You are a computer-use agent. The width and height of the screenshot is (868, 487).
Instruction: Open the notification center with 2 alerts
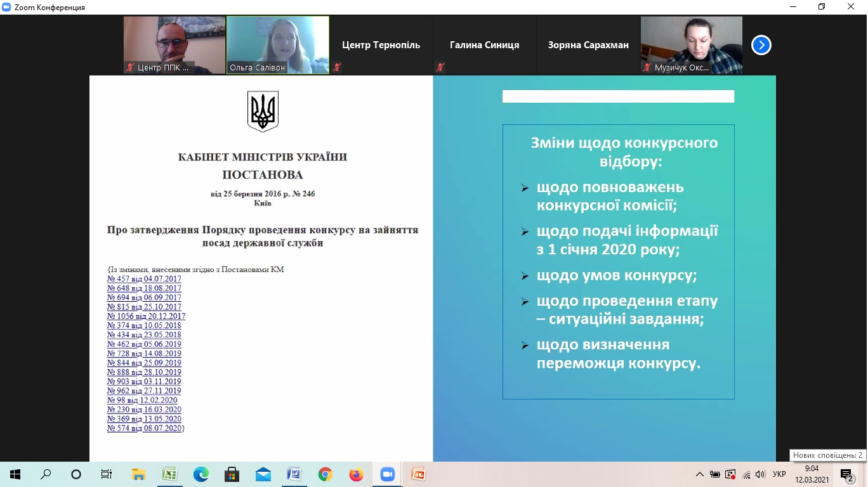pyautogui.click(x=846, y=474)
